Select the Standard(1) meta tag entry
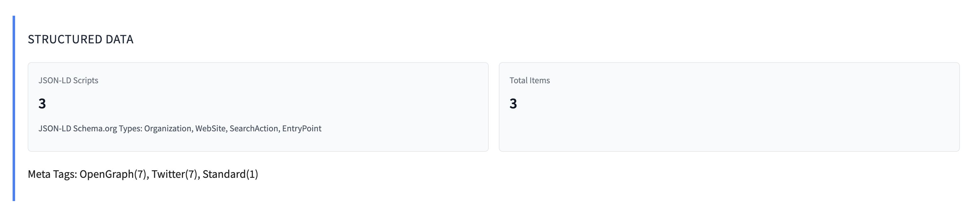 (230, 174)
